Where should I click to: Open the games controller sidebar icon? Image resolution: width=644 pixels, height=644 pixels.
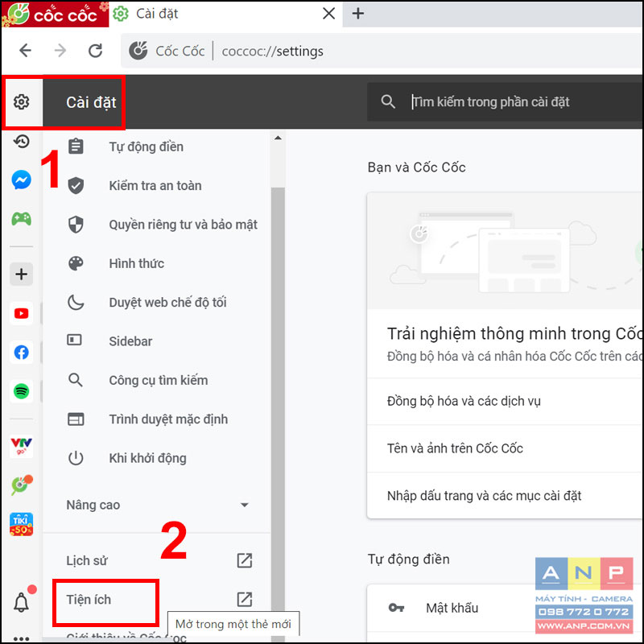[22, 218]
